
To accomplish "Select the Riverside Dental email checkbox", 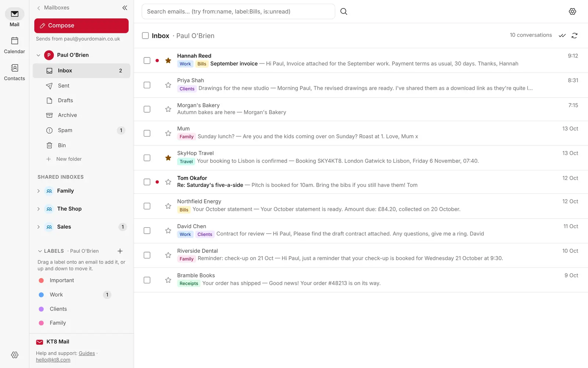I will pyautogui.click(x=147, y=255).
